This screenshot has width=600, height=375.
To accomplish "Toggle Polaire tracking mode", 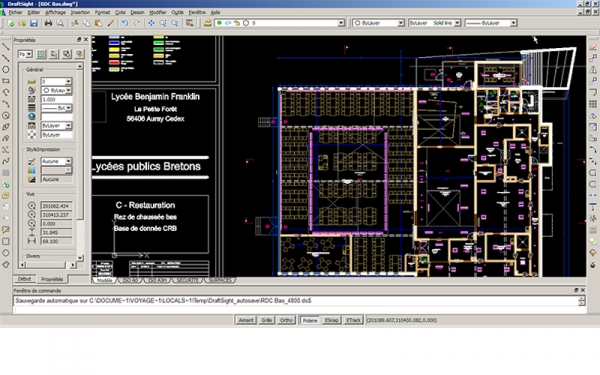I will coord(310,320).
